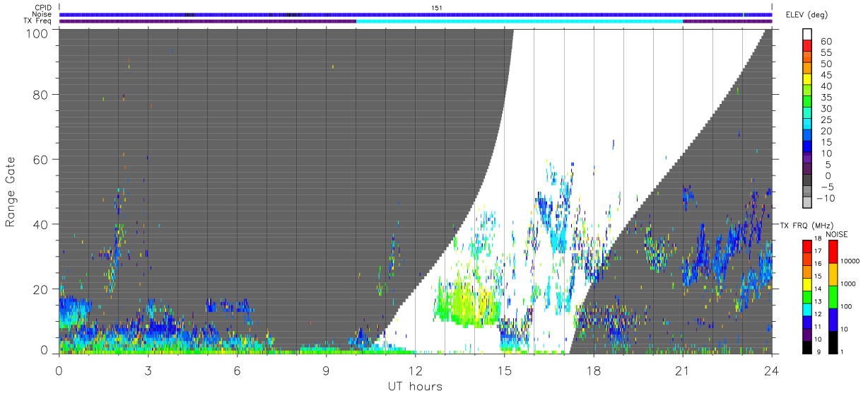Click the NOISE legend label 100
Screen dimensions: 868x401
pyautogui.click(x=845, y=306)
